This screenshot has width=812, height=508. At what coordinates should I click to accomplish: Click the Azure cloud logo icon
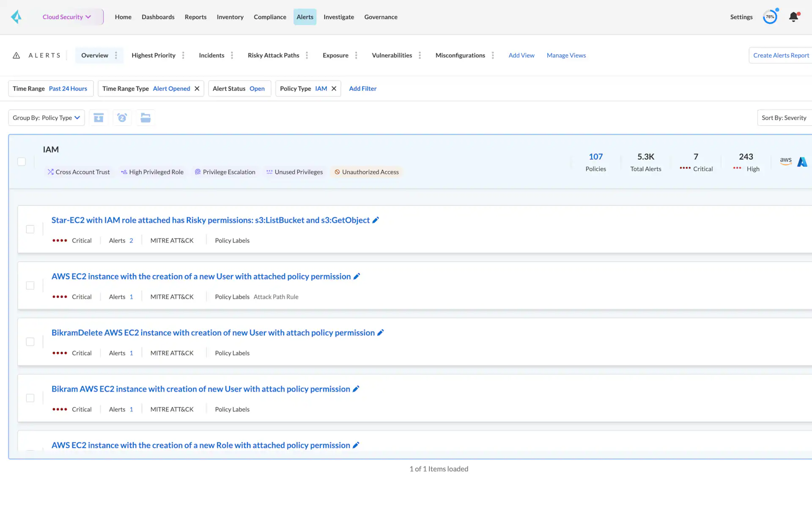[x=802, y=162]
